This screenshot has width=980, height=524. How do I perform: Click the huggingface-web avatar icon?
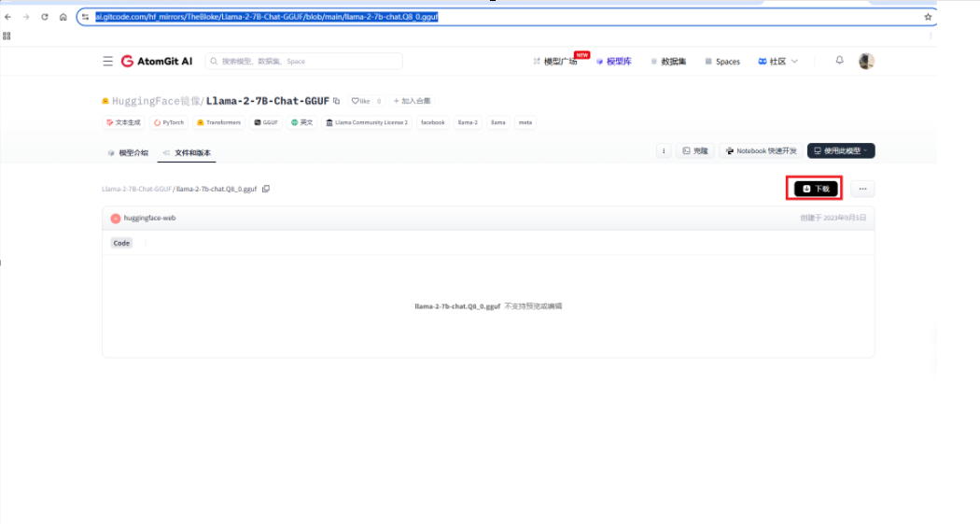(116, 219)
